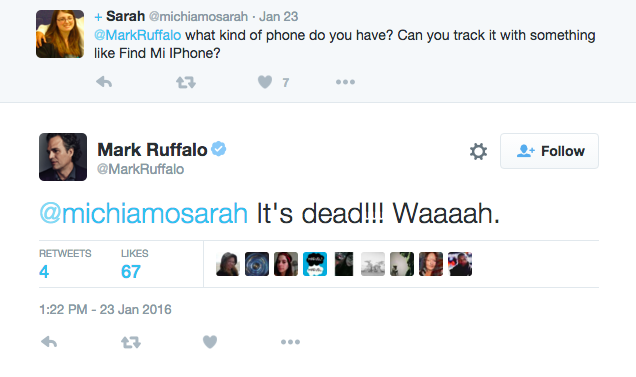This screenshot has width=636, height=377.
Task: Open the gear settings menu for Mark Ruffalo
Action: click(478, 151)
